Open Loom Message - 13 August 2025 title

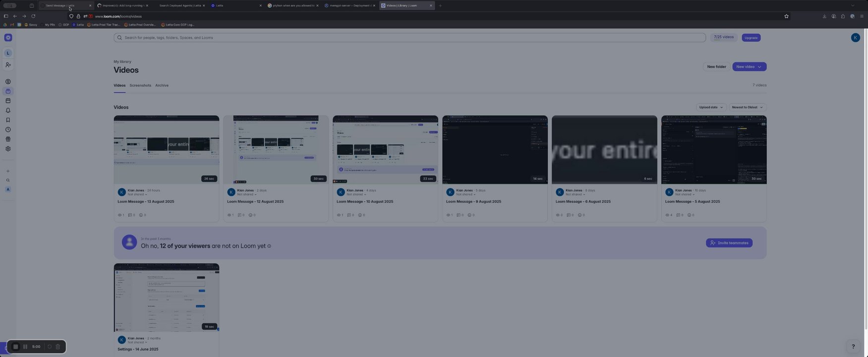(x=146, y=202)
